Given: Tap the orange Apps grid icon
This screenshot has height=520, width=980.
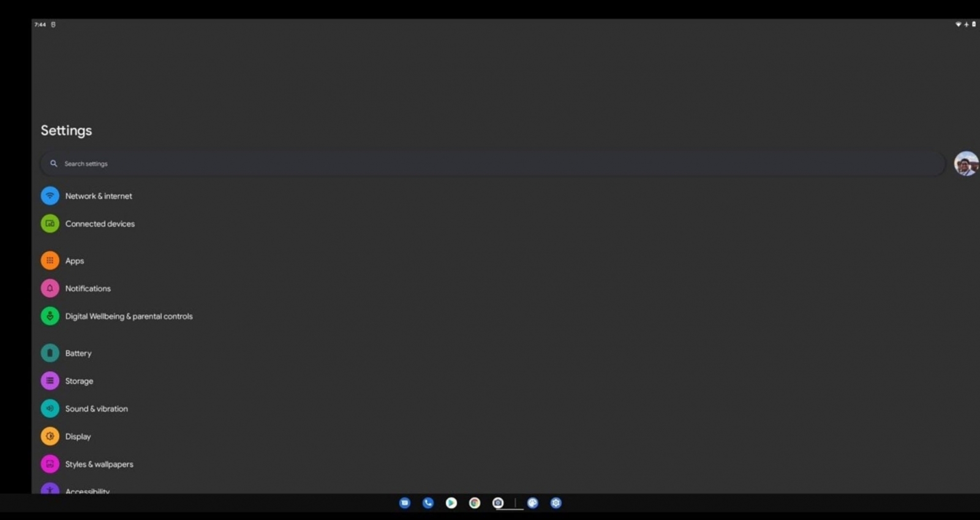Looking at the screenshot, I should (50, 260).
